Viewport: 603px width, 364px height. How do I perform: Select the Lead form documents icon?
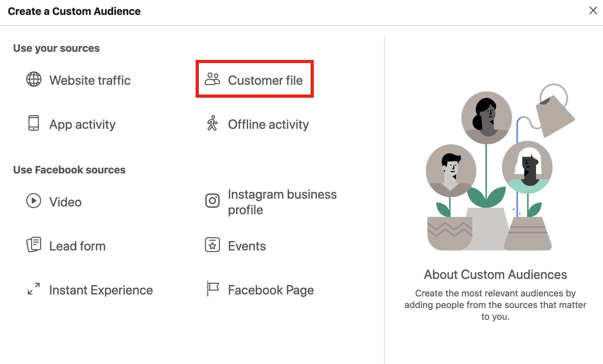(x=34, y=245)
